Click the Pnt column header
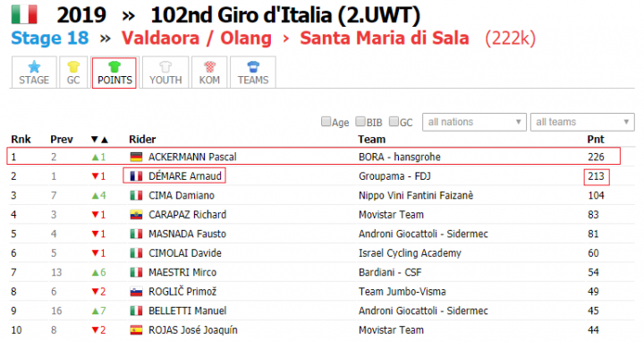The height and width of the screenshot is (342, 644). [596, 140]
